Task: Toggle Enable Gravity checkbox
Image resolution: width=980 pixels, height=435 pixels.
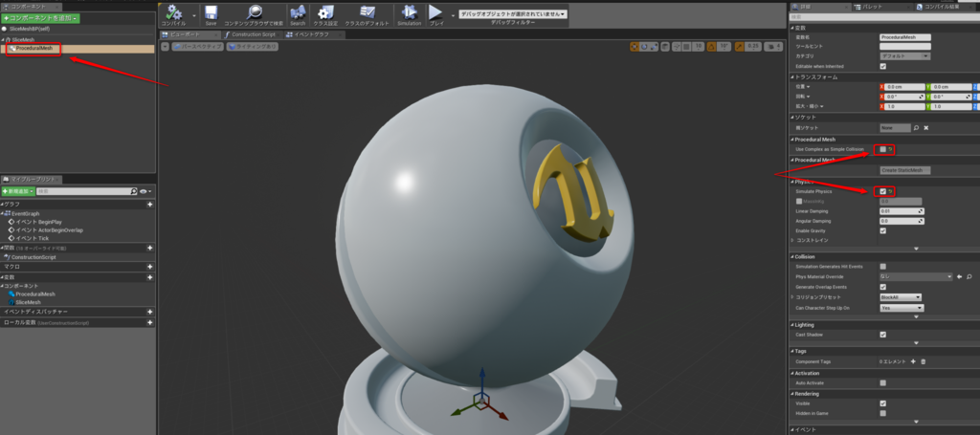Action: coord(883,230)
